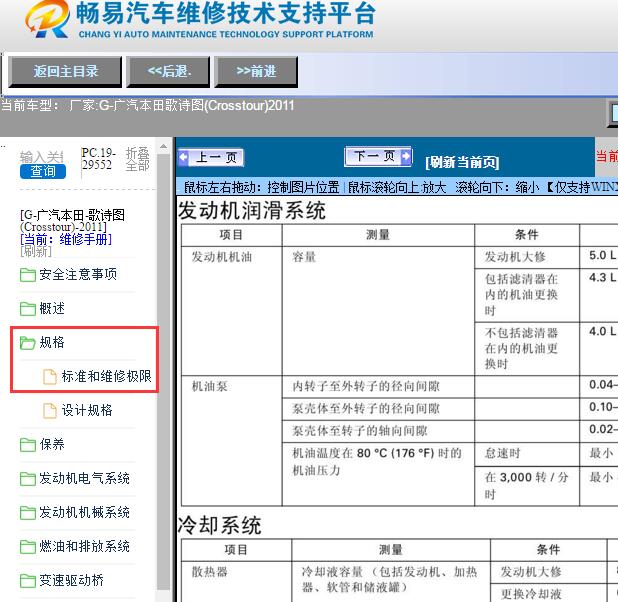Refresh page via 刷新当前页 link

[x=462, y=162]
